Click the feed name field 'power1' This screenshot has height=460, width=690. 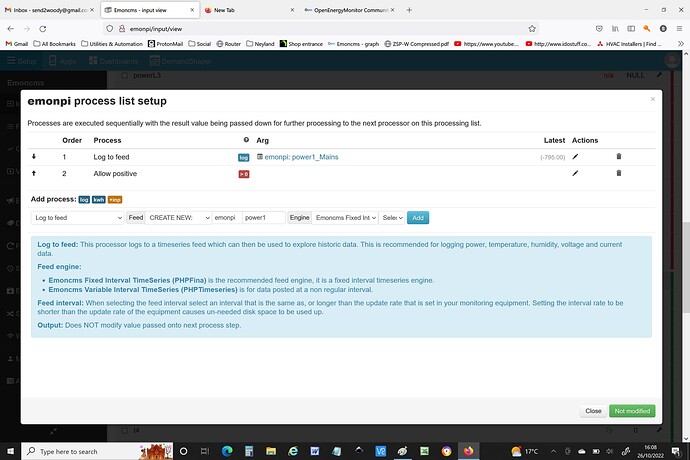click(x=264, y=218)
